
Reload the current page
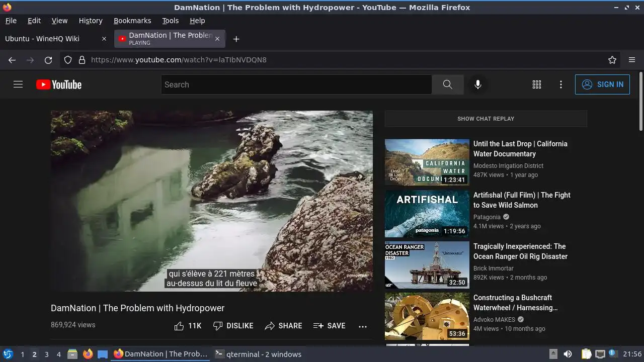[48, 60]
